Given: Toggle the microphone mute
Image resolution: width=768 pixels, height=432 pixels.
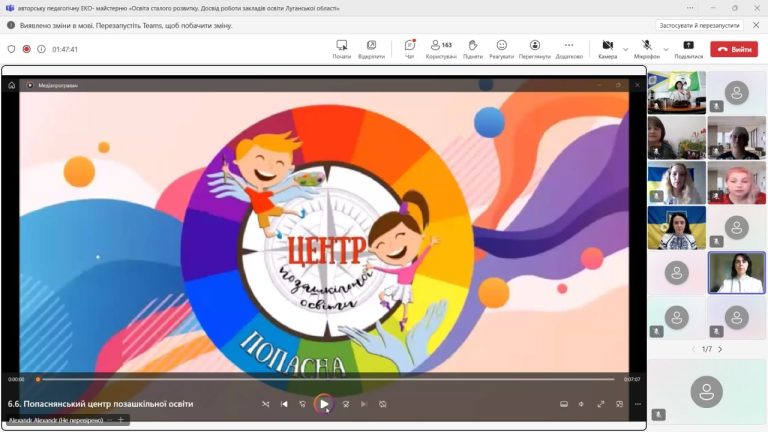Looking at the screenshot, I should click(x=646, y=48).
